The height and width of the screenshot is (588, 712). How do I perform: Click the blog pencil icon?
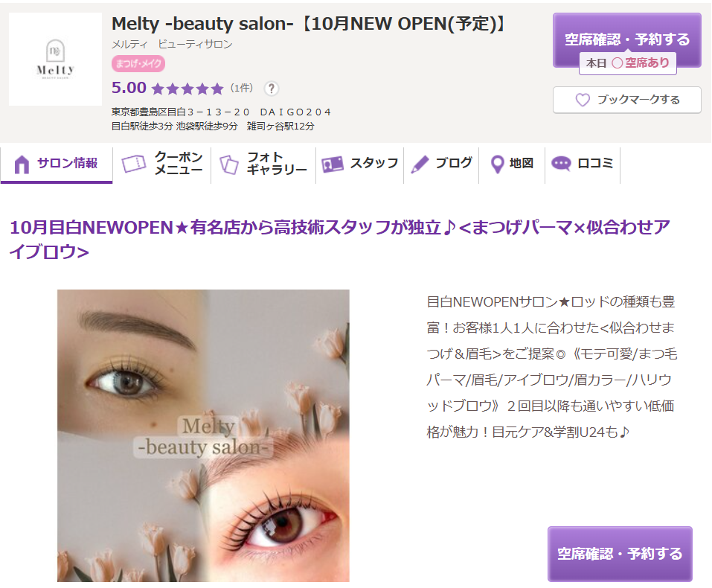point(420,164)
